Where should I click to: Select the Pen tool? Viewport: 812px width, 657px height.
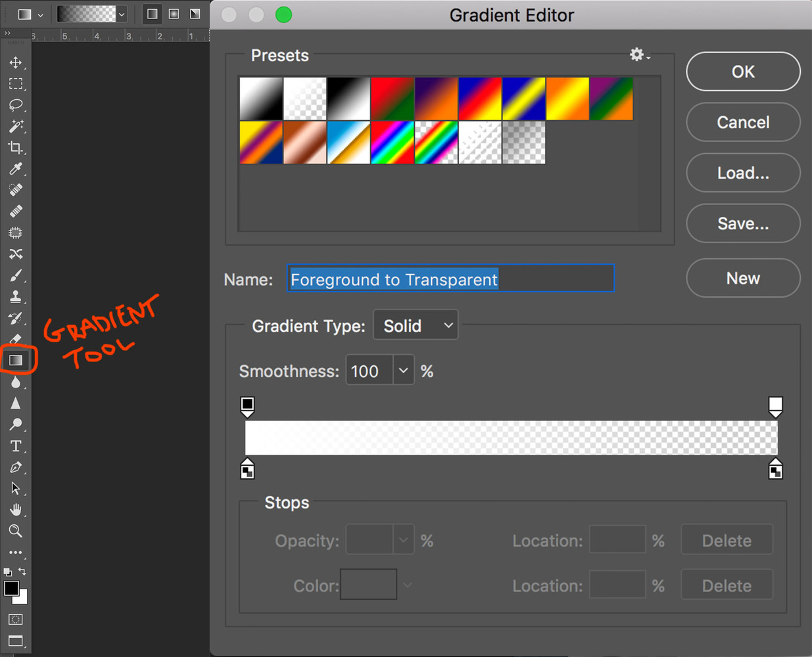(x=15, y=466)
